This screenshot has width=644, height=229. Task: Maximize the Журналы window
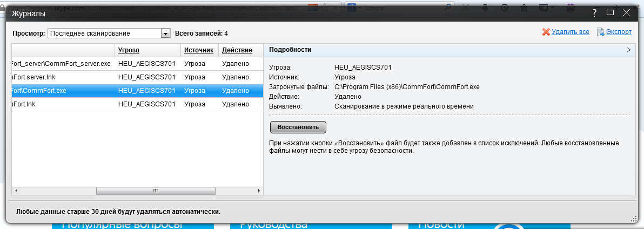611,12
